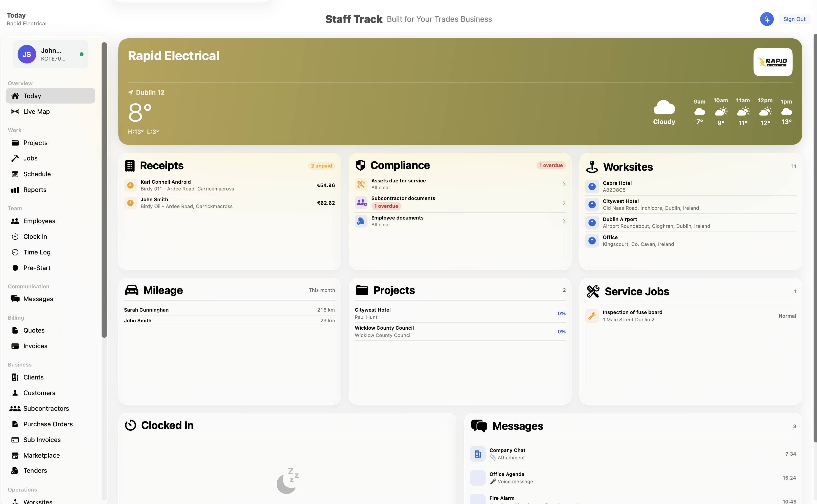Go to Jobs in the sidebar
Viewport: 817px width, 504px height.
[50, 158]
